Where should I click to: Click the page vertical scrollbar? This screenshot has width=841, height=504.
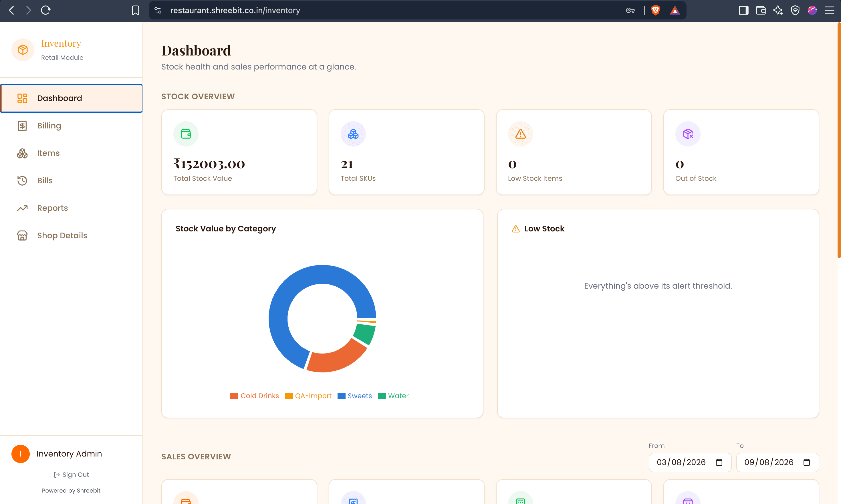click(x=839, y=140)
